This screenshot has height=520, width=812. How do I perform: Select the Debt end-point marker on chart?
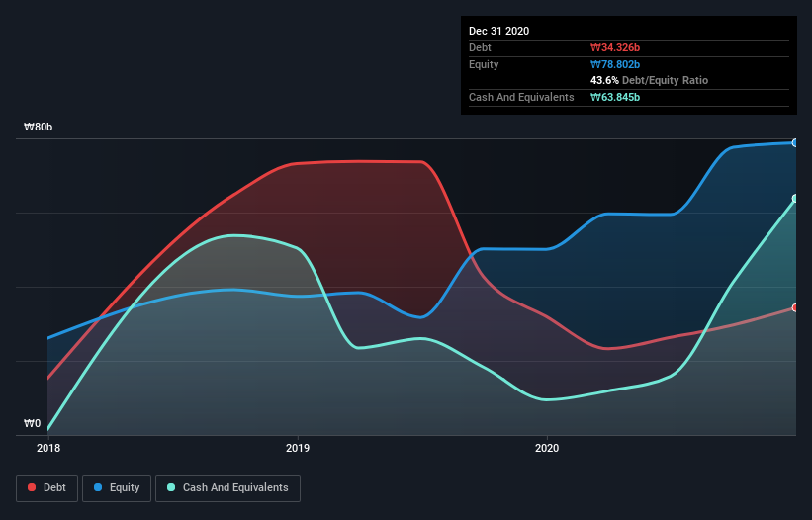tap(795, 307)
